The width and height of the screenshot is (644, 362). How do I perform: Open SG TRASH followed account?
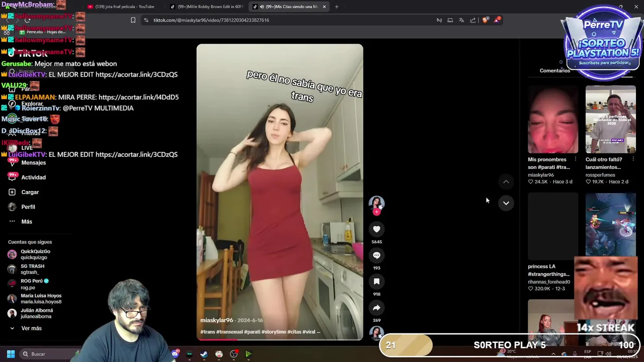click(26, 269)
